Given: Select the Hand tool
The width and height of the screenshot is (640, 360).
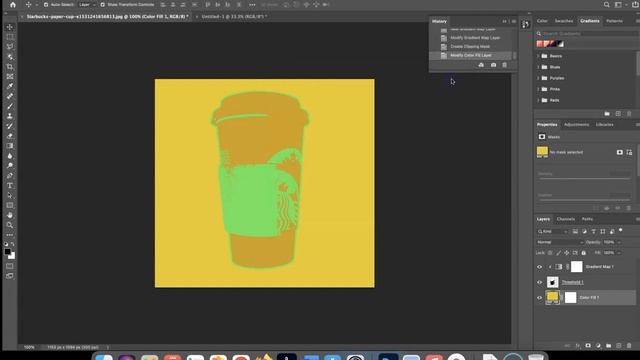Looking at the screenshot, I should pos(10,215).
